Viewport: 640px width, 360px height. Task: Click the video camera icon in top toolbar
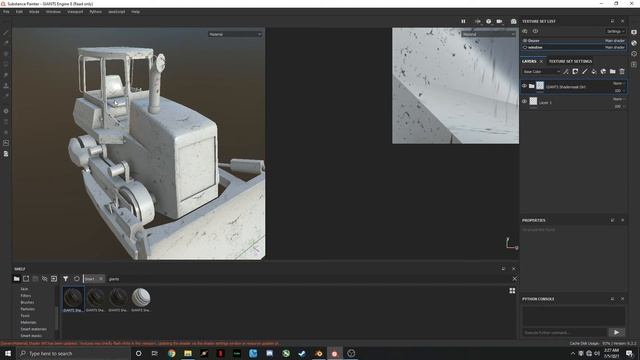(499, 21)
